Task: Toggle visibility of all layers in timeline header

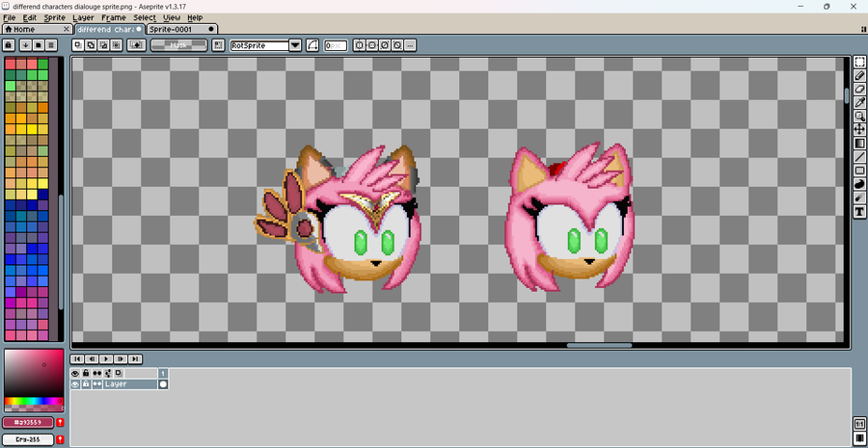Action: pos(74,374)
